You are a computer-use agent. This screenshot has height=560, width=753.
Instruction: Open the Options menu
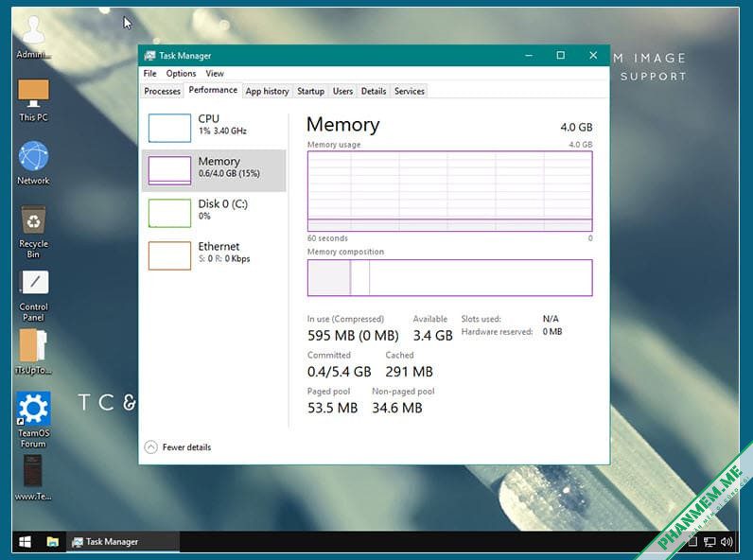[181, 74]
